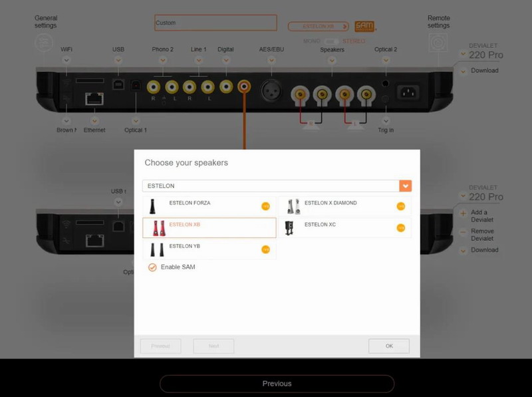The width and height of the screenshot is (532, 397).
Task: Expand the WiFi chevron
Action: pyautogui.click(x=66, y=61)
